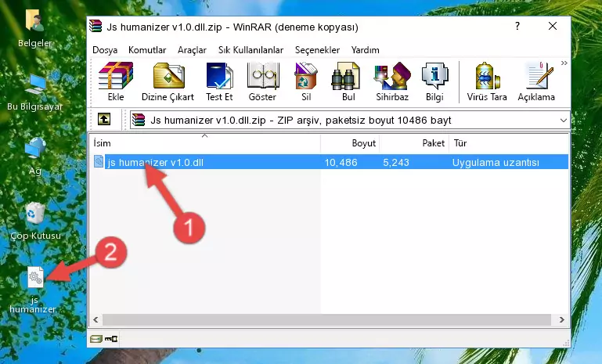Viewport: 602px width, 364px height.
Task: Launch the Sihirbaz wizard
Action: pos(392,81)
